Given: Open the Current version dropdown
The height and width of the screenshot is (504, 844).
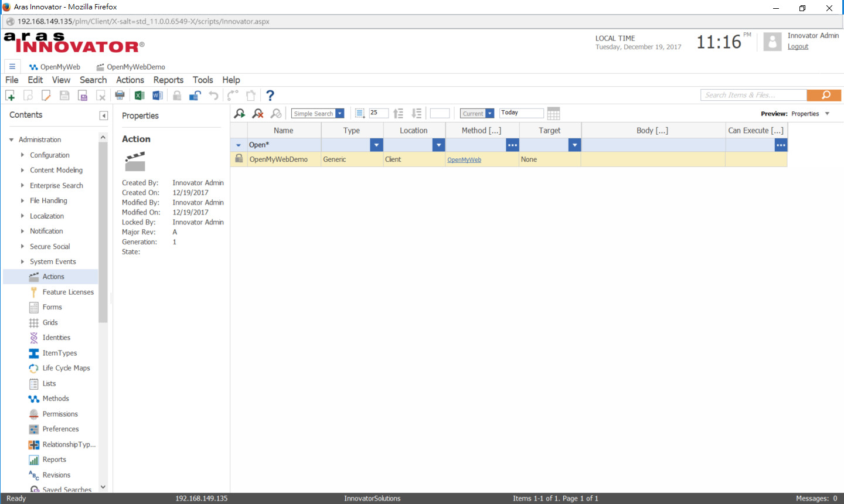Looking at the screenshot, I should tap(490, 114).
